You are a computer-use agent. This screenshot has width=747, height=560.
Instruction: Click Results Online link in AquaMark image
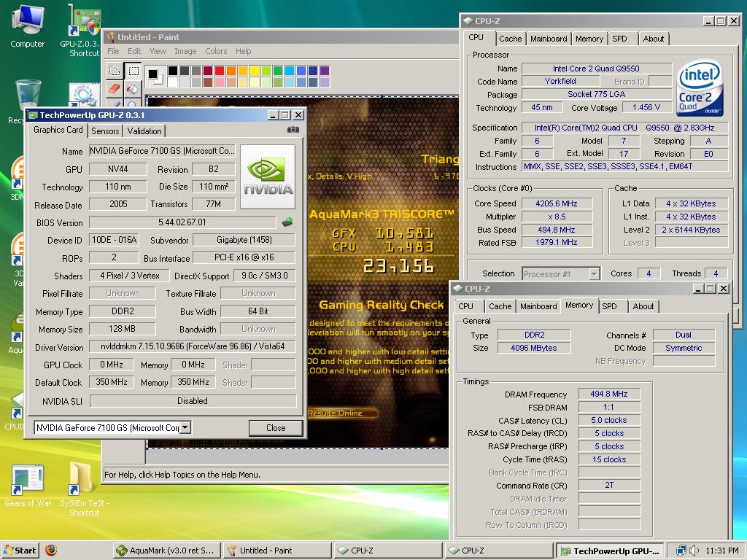tap(335, 413)
